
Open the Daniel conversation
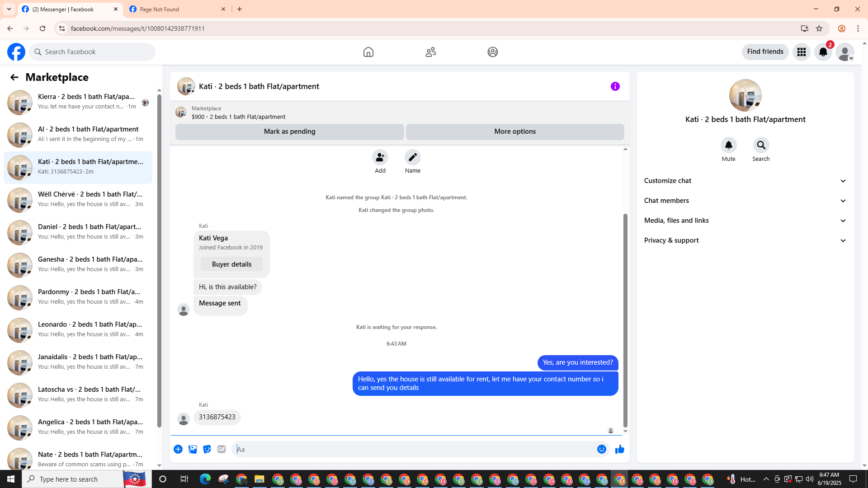pyautogui.click(x=78, y=232)
